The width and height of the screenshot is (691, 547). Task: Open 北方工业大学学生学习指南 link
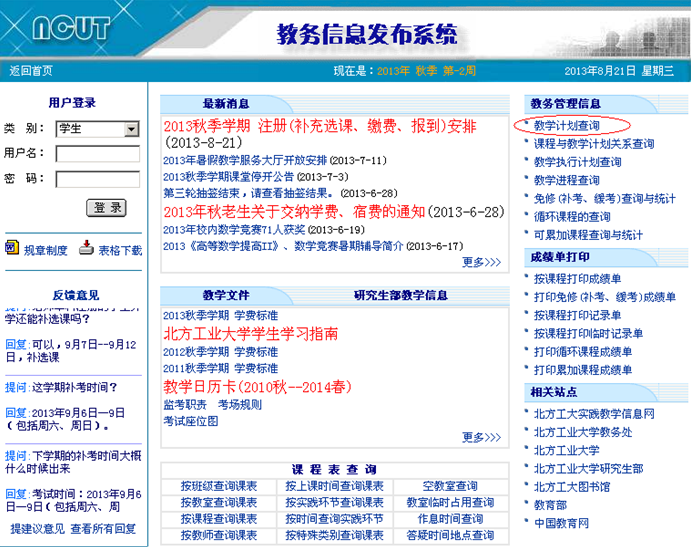tap(250, 333)
